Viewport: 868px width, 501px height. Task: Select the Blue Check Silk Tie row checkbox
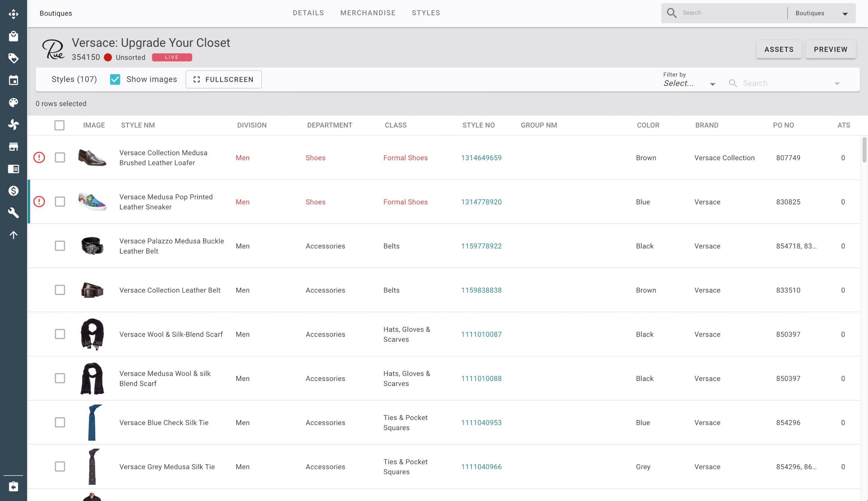tap(60, 422)
